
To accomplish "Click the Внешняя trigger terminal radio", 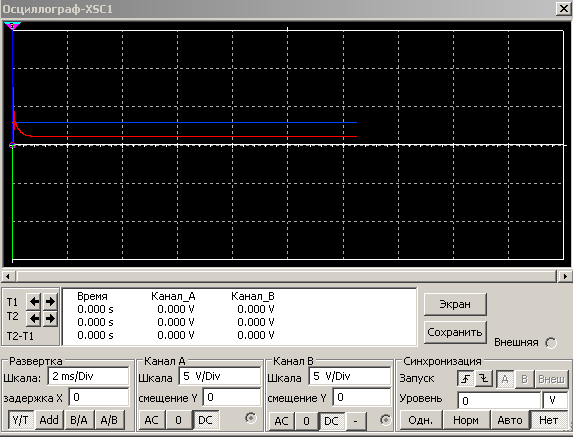I will (551, 343).
